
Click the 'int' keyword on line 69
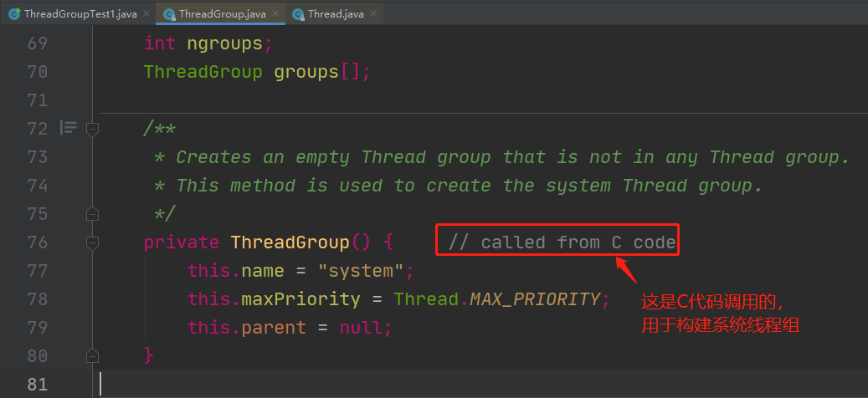tap(160, 43)
